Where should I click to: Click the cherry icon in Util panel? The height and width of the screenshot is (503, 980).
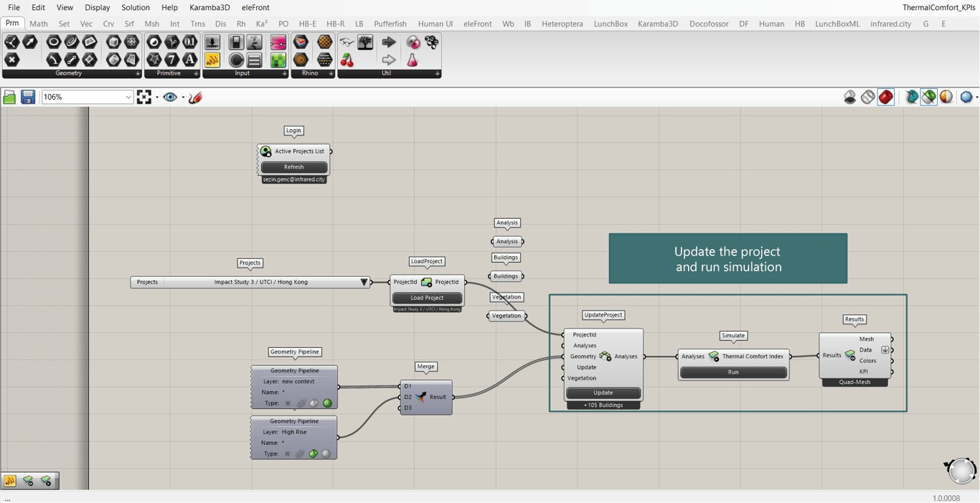pyautogui.click(x=347, y=60)
